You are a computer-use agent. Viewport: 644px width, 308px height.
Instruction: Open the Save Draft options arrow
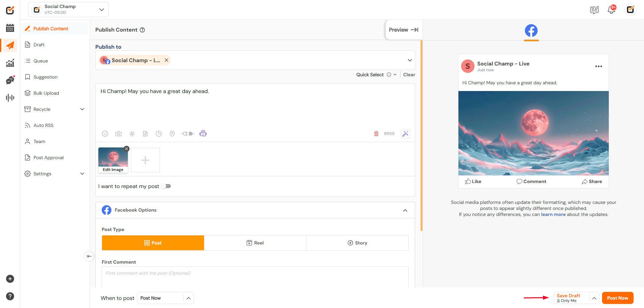click(x=594, y=298)
